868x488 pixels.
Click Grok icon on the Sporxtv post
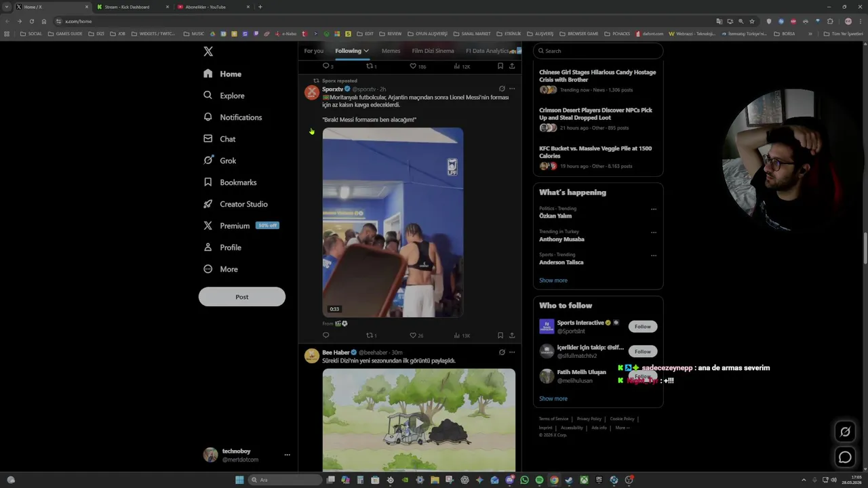[502, 89]
